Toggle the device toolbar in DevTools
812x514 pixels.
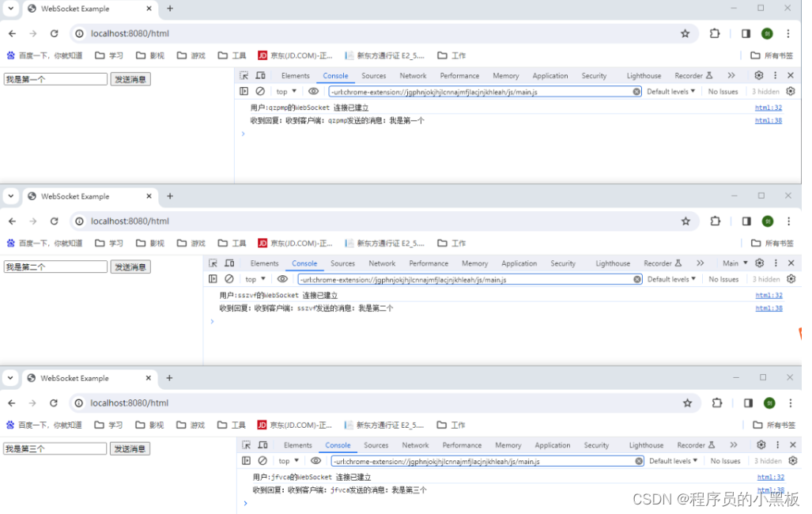click(260, 75)
